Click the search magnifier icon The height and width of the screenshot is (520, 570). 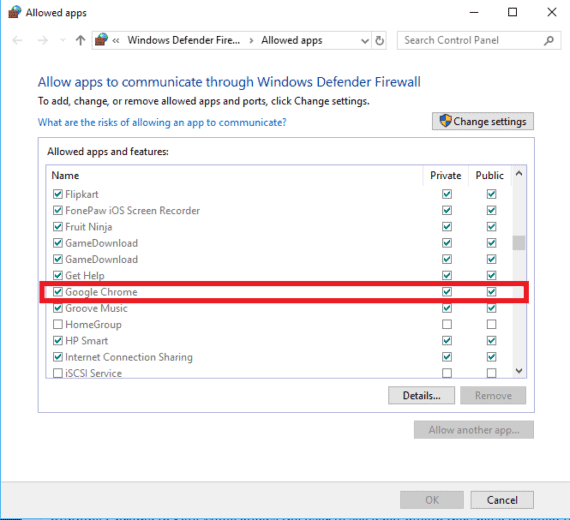[x=549, y=40]
